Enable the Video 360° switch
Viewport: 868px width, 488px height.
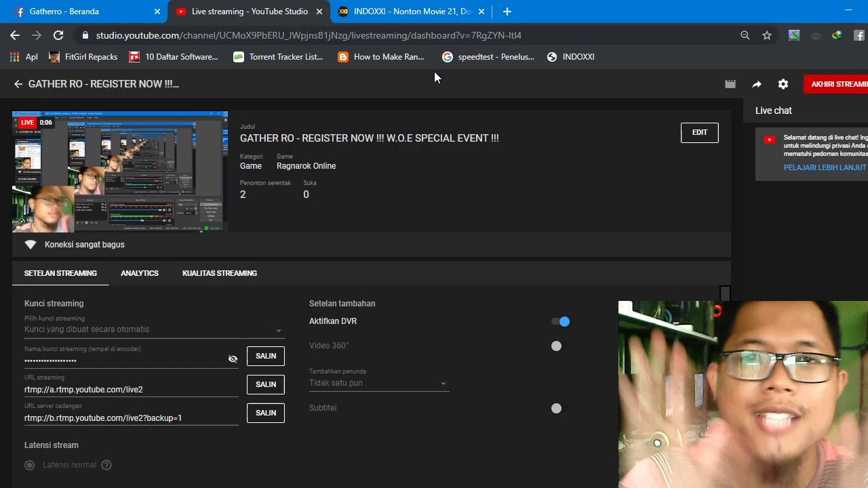tap(557, 346)
